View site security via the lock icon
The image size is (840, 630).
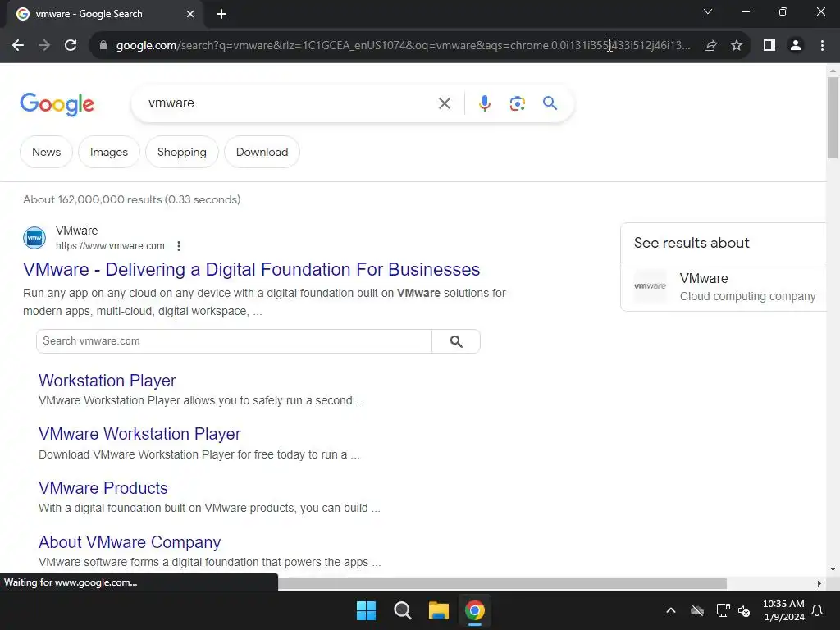(x=103, y=46)
